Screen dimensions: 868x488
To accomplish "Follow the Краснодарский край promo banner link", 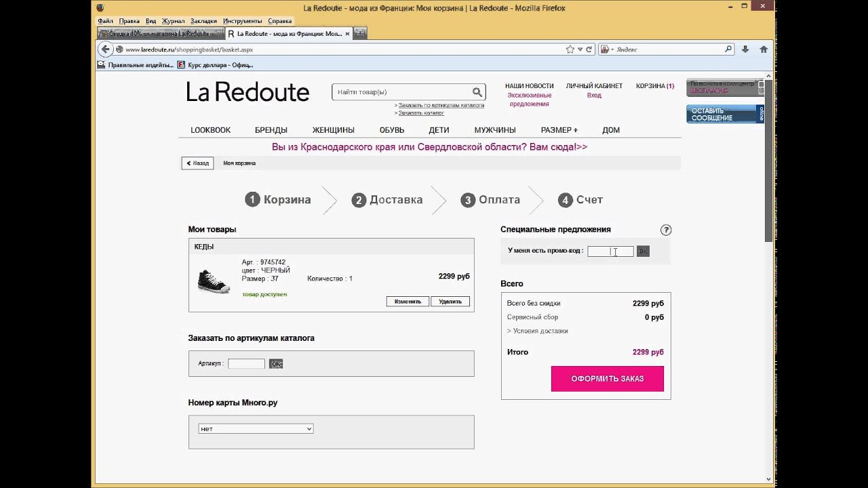I will point(430,147).
